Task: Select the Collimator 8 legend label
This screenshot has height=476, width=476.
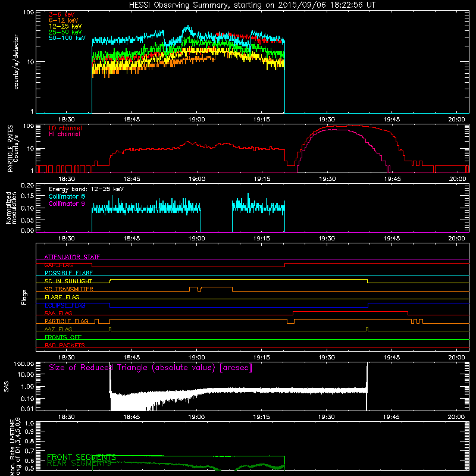Action: 67,196
